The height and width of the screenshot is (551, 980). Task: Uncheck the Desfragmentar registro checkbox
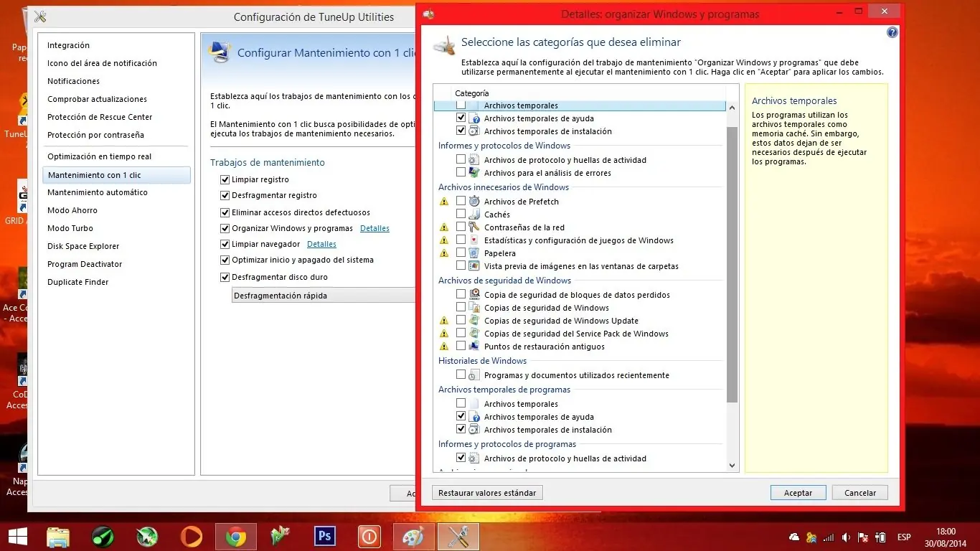point(225,195)
